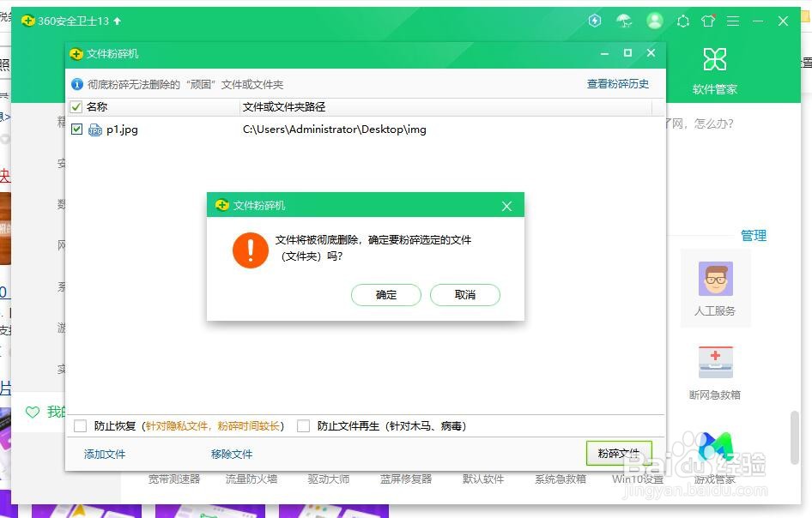Open the 360 main menu hamburger icon
The image size is (812, 518).
point(733,21)
